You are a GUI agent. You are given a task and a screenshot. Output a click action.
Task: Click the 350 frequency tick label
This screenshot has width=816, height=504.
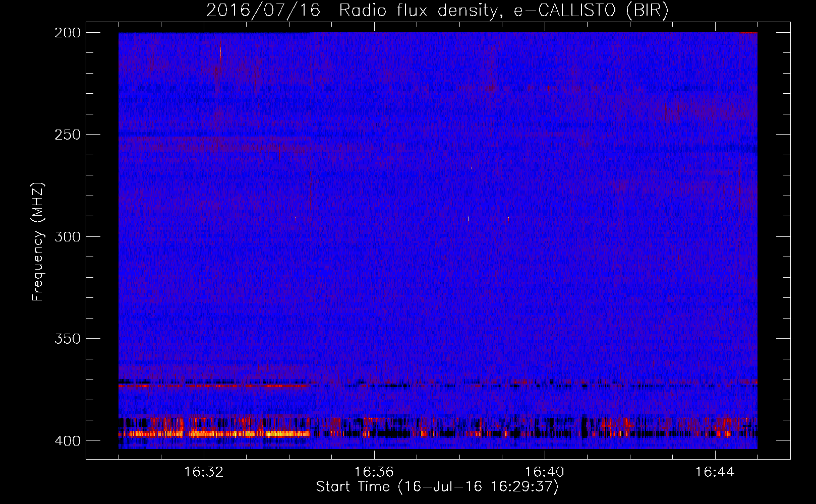(x=68, y=339)
